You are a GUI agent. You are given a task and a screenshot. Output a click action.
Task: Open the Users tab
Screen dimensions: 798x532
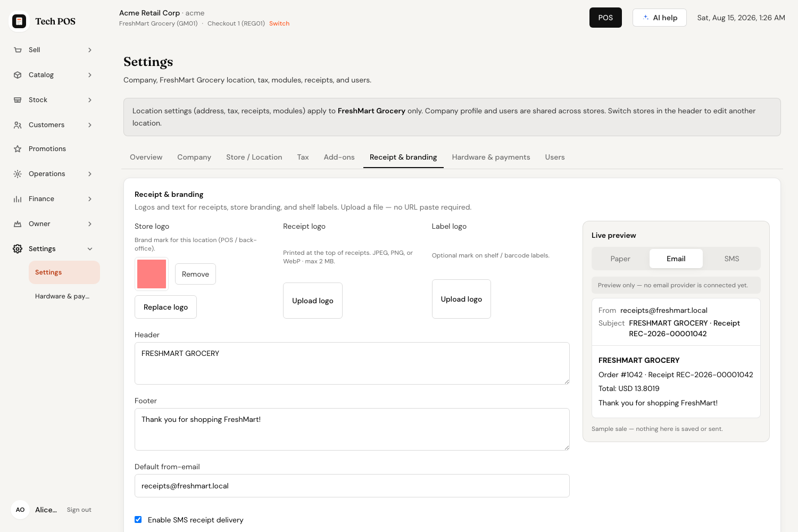[x=555, y=157]
